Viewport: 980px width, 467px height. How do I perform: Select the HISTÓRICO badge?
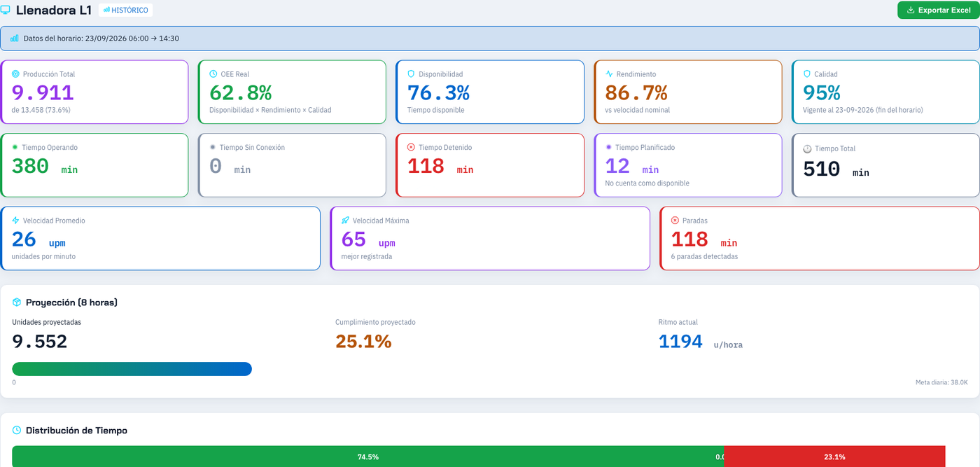(126, 10)
